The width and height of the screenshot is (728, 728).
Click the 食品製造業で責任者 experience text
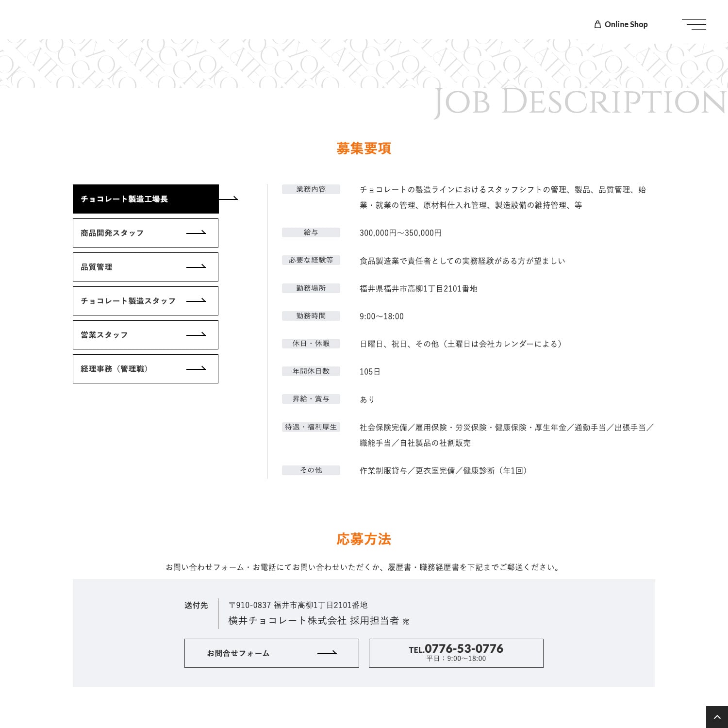pos(463,261)
